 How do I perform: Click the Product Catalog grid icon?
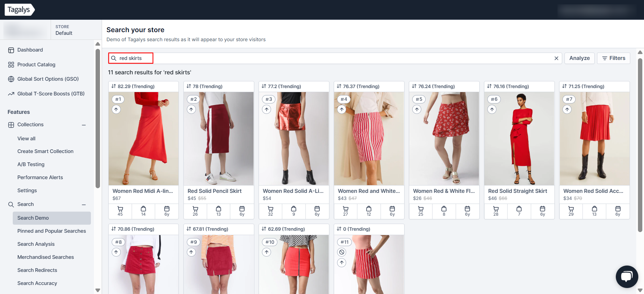coord(11,65)
